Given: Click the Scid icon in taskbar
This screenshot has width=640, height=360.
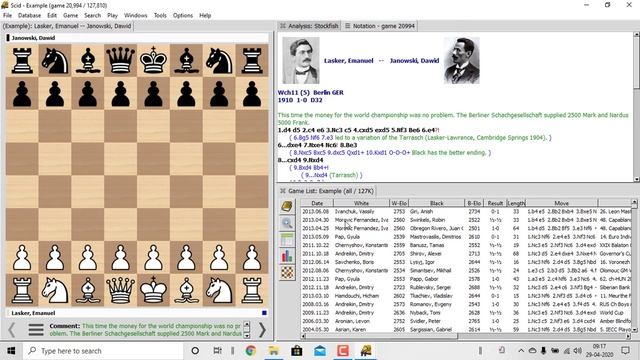Looking at the screenshot, I should pos(366,351).
